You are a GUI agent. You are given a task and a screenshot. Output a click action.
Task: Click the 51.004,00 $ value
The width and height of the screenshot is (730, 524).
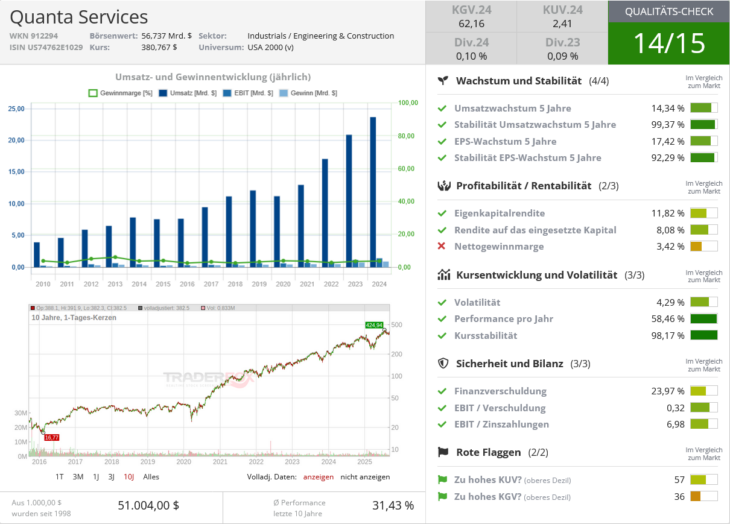[x=148, y=505]
